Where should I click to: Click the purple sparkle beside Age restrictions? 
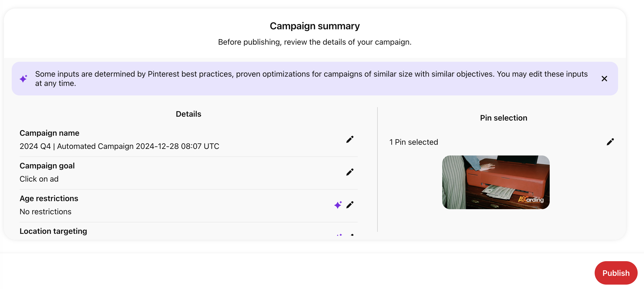[338, 205]
